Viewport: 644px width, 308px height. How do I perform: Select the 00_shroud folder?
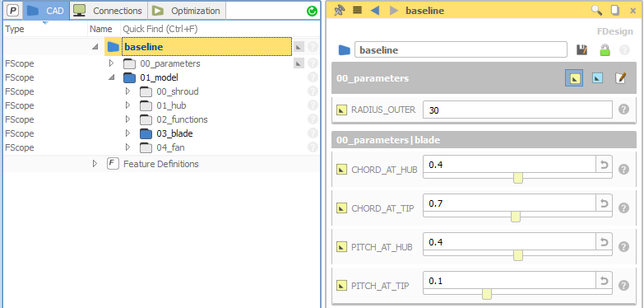tap(169, 91)
